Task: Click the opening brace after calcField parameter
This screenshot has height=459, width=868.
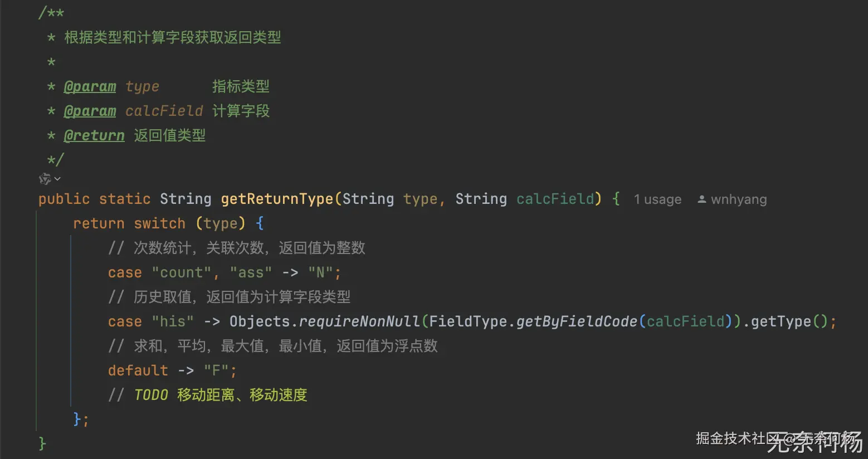Action: 616,199
